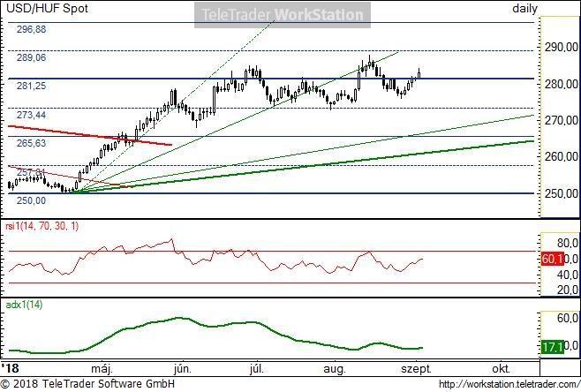Image resolution: width=581 pixels, height=392 pixels.
Task: Click the RSI line peak near end of May
Action: coord(171,240)
